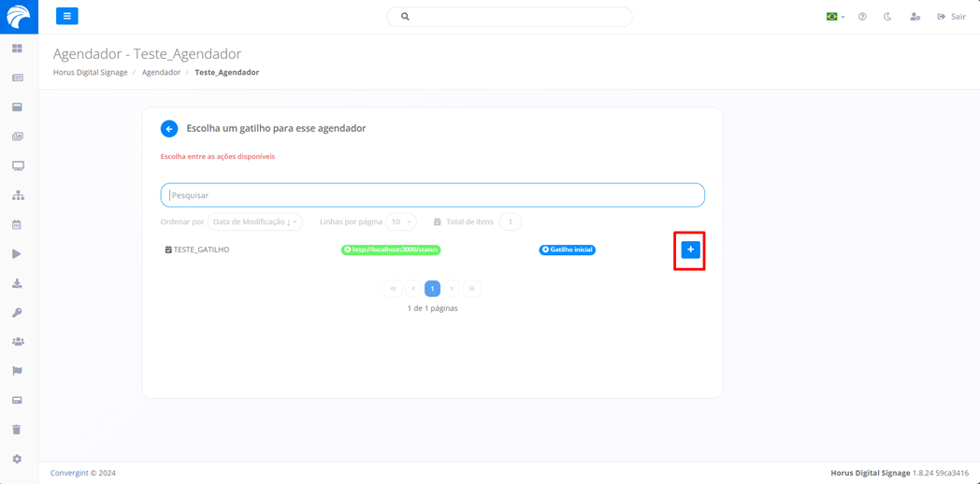Click Horus Digital Signage breadcrumb
Image resolution: width=980 pixels, height=484 pixels.
coord(90,72)
